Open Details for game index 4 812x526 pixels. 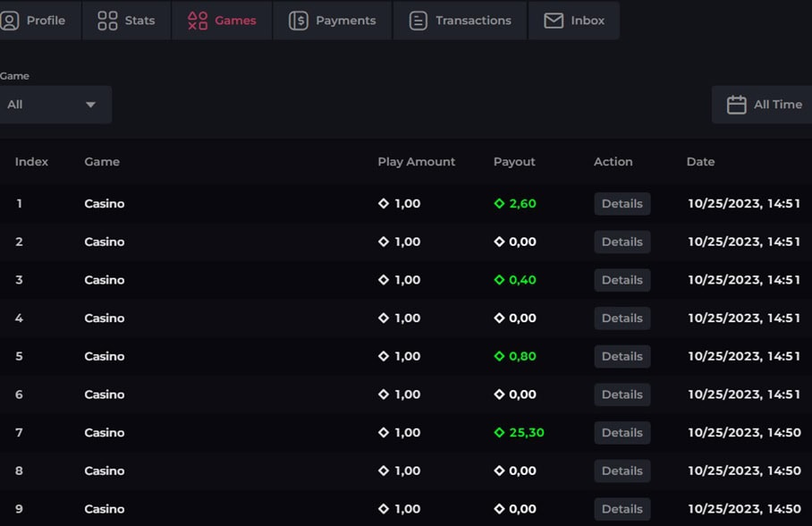(622, 318)
